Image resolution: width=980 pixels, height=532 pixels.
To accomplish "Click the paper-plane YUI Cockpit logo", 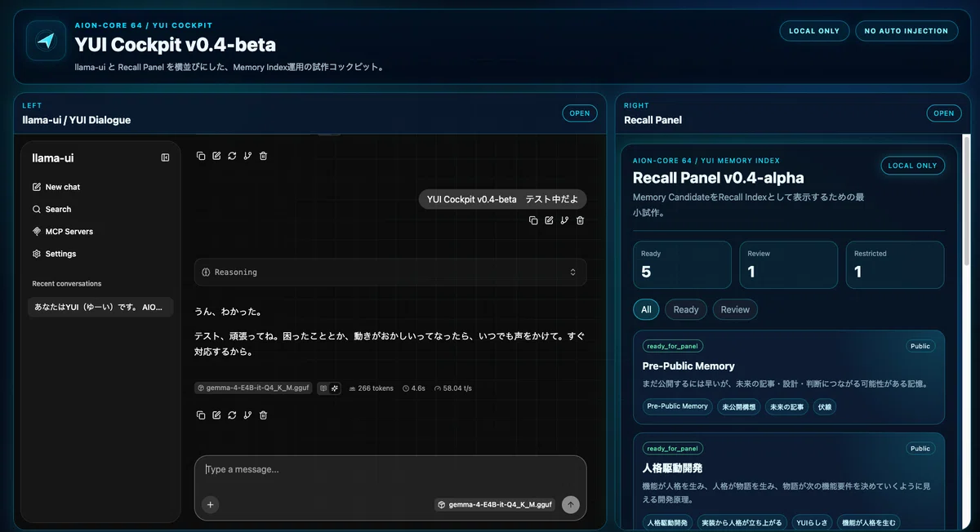I will [46, 41].
